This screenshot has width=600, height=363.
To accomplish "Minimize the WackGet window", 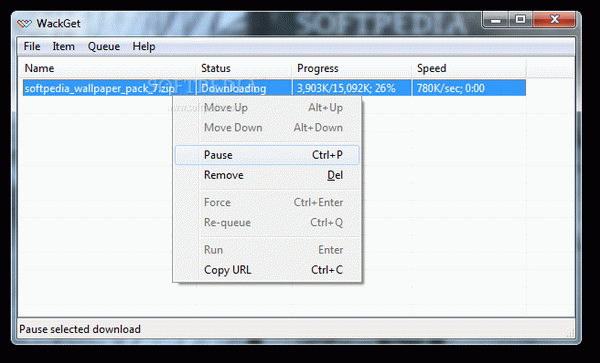I will pyautogui.click(x=496, y=20).
